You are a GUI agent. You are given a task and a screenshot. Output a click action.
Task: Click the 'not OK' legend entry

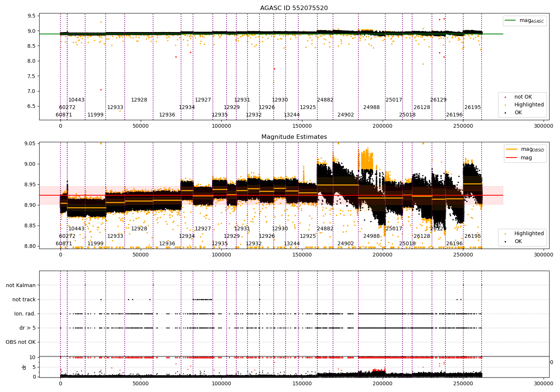pos(523,97)
